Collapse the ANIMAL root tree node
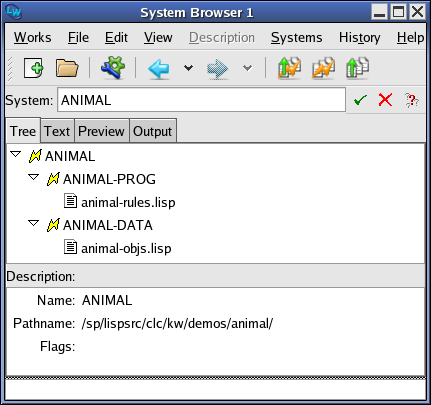This screenshot has height=405, width=431. click(16, 154)
